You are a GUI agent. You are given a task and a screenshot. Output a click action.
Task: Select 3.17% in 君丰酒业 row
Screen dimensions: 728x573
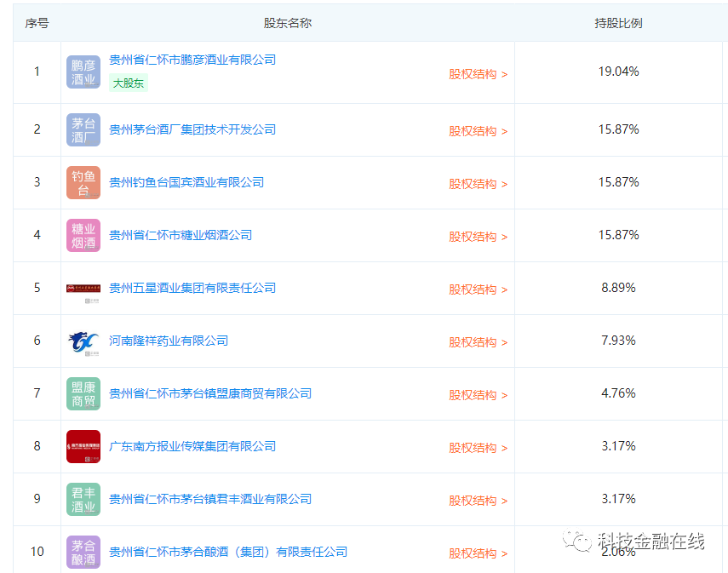click(x=618, y=499)
